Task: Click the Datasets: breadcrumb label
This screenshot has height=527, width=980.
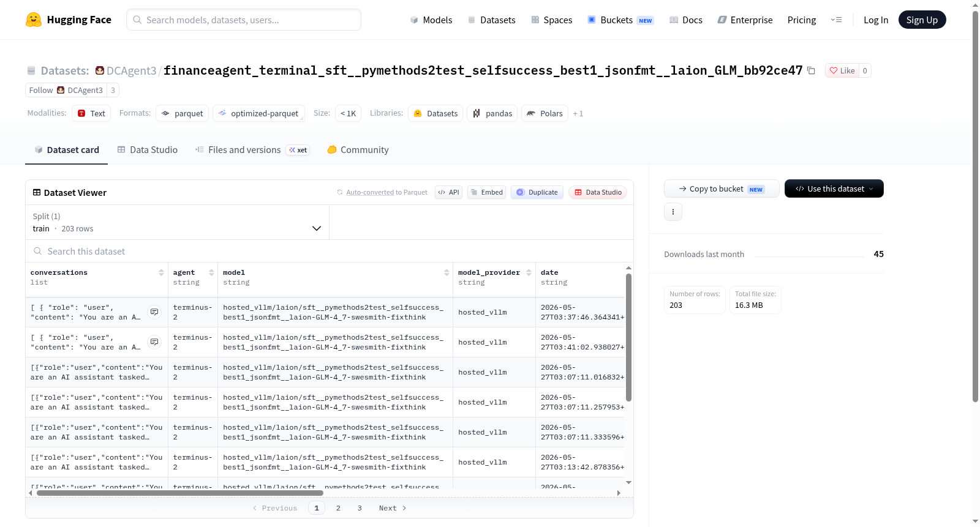Action: [64, 70]
